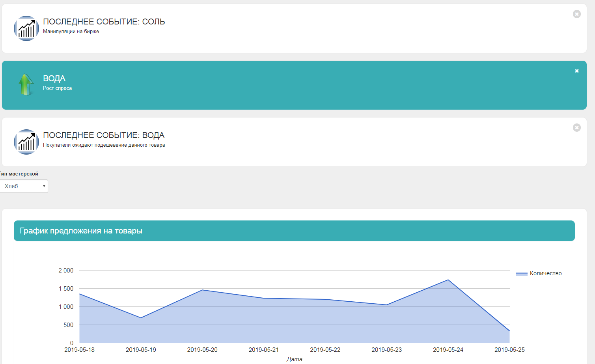Click the 2019-05-25 date axis label
The height and width of the screenshot is (364, 595).
tap(509, 350)
